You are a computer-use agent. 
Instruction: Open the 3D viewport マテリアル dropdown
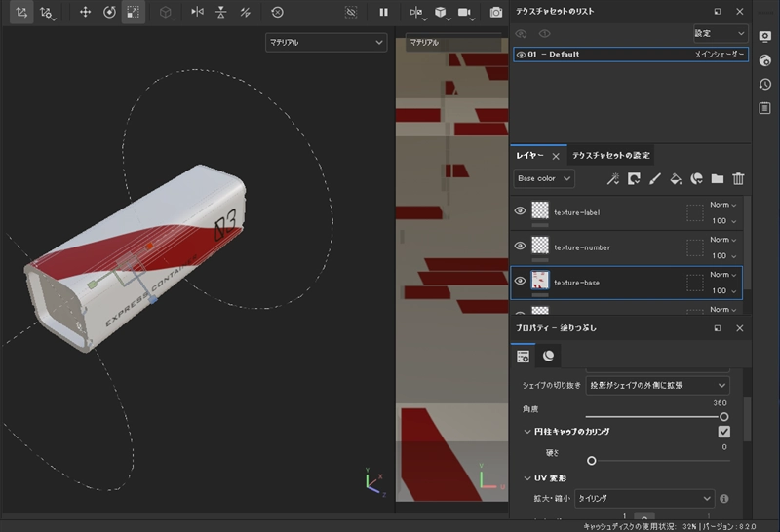tap(326, 43)
